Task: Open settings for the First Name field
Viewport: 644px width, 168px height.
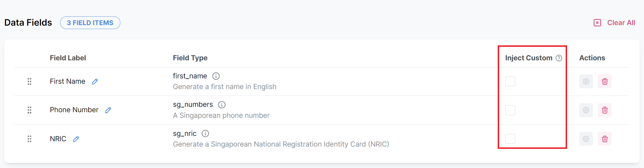Action: (x=586, y=81)
